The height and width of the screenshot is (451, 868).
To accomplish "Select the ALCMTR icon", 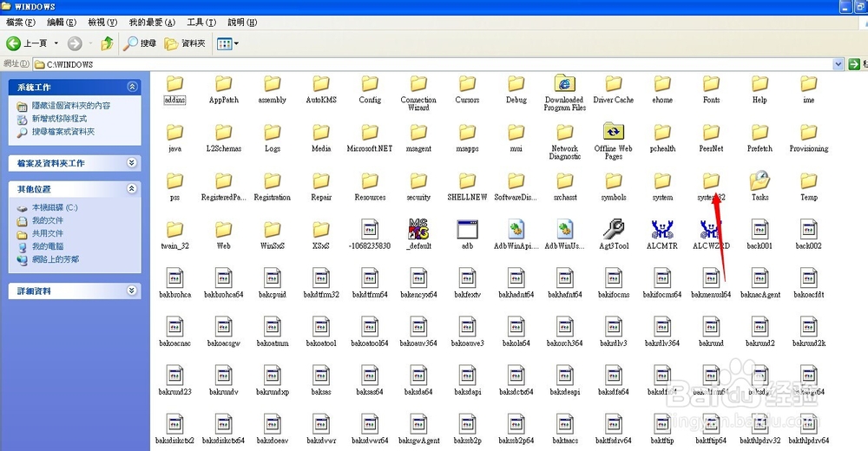I will tap(662, 229).
